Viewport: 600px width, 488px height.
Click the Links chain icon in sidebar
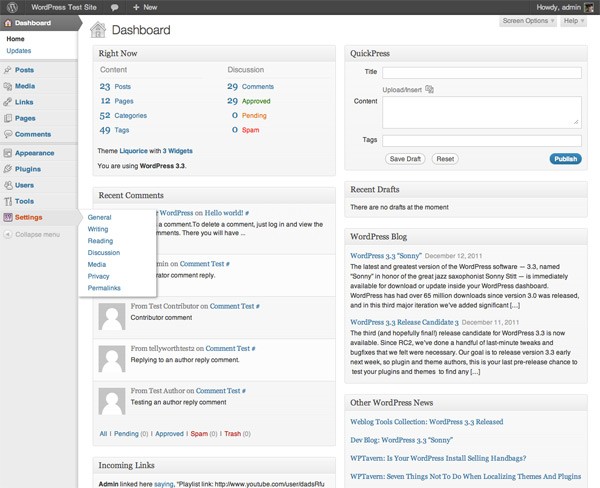8,102
